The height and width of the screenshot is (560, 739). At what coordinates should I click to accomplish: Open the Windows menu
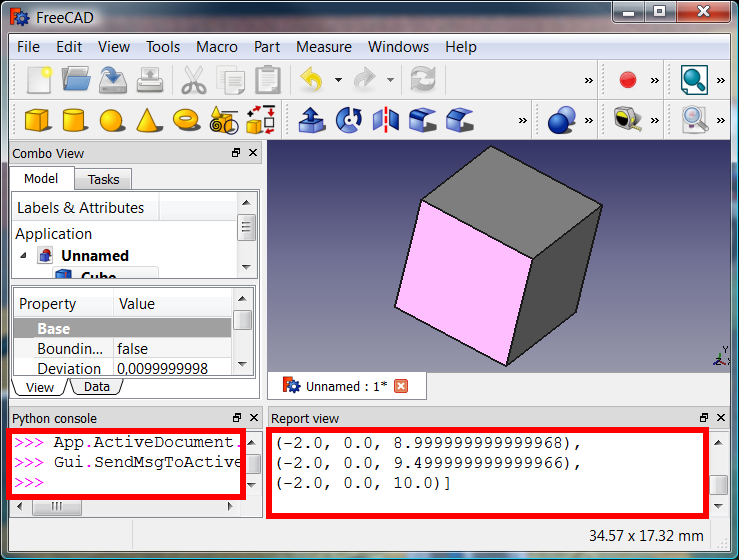[398, 47]
